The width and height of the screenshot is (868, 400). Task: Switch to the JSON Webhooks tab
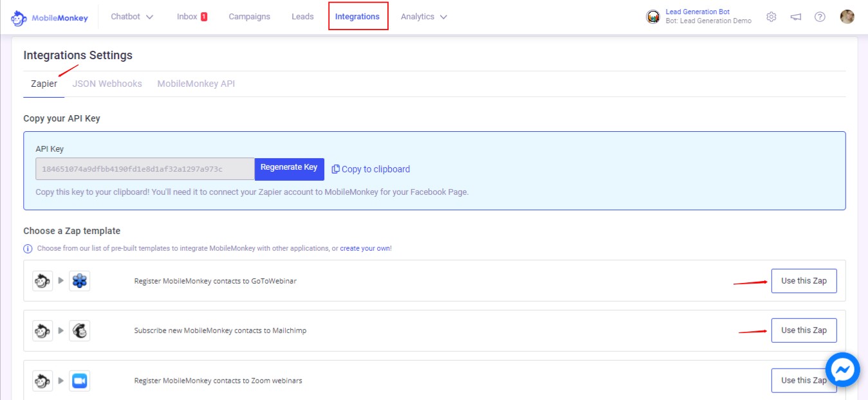click(107, 84)
